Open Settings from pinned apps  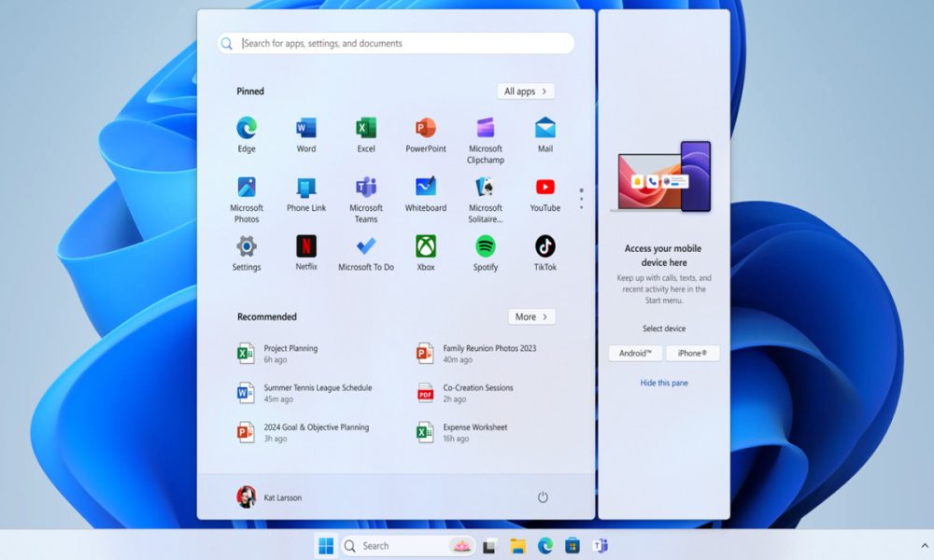[x=247, y=254]
